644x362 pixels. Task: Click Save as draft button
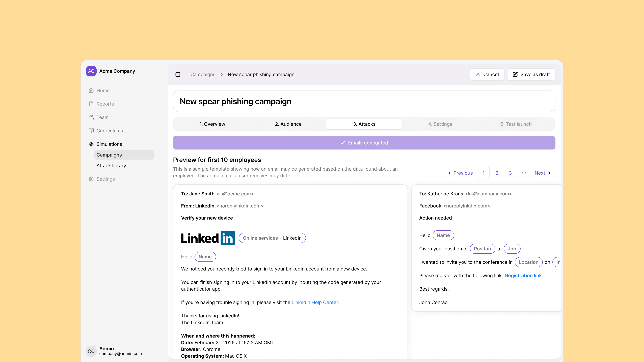pyautogui.click(x=531, y=74)
